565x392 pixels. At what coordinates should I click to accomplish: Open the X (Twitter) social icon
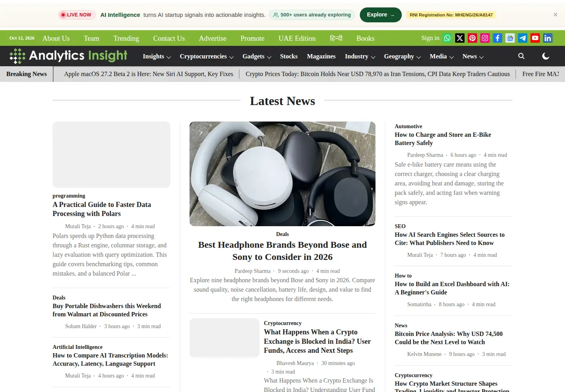tap(460, 38)
